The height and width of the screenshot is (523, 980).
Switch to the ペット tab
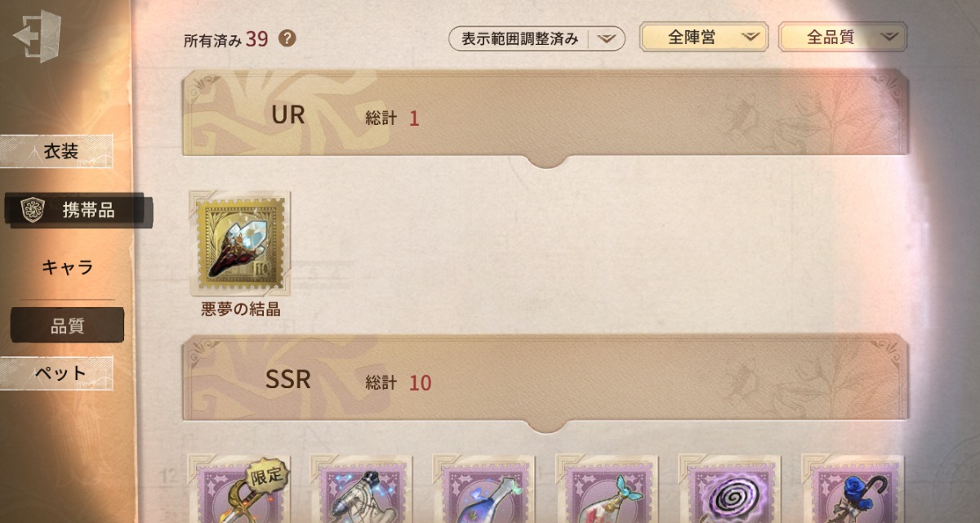pyautogui.click(x=60, y=373)
